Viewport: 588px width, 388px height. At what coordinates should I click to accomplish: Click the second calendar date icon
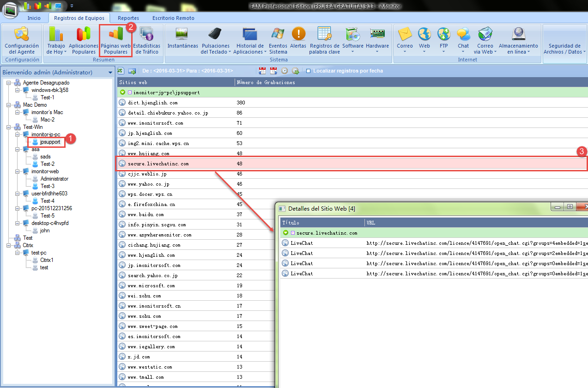273,71
